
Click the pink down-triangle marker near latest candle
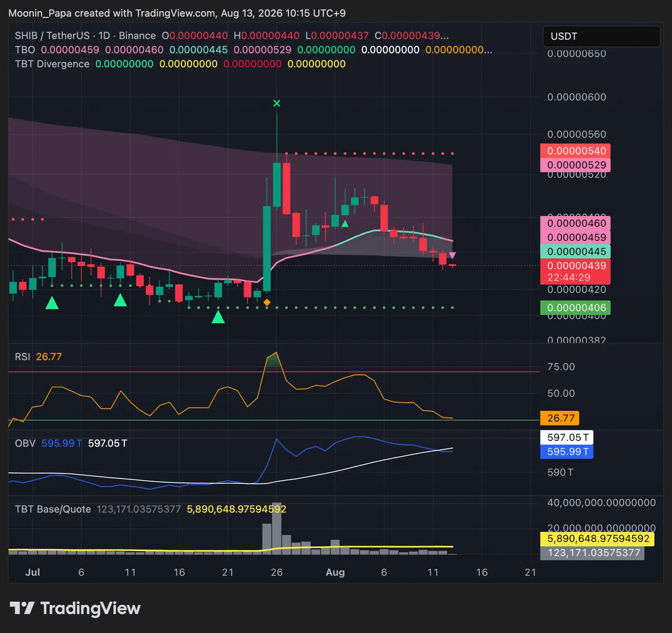[452, 255]
